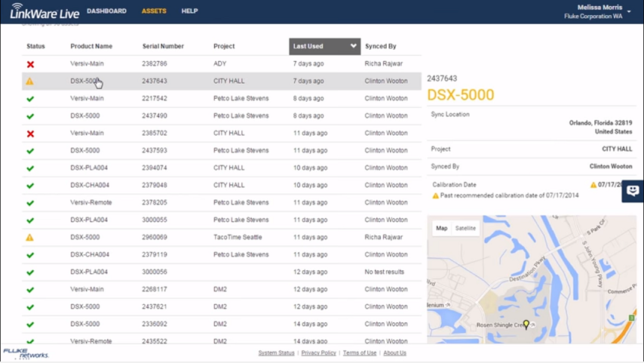Click Clinton Wooton value in details panel
This screenshot has height=363, width=644.
click(x=611, y=167)
